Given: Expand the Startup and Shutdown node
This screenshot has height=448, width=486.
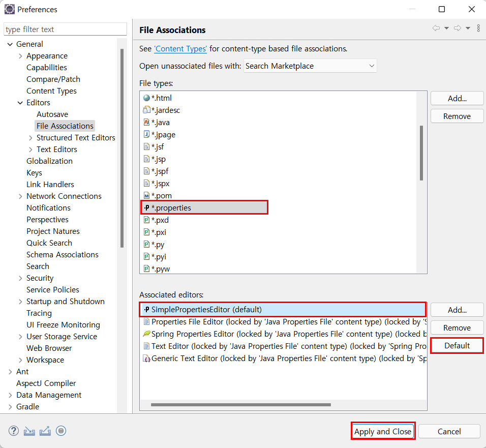Looking at the screenshot, I should 20,302.
